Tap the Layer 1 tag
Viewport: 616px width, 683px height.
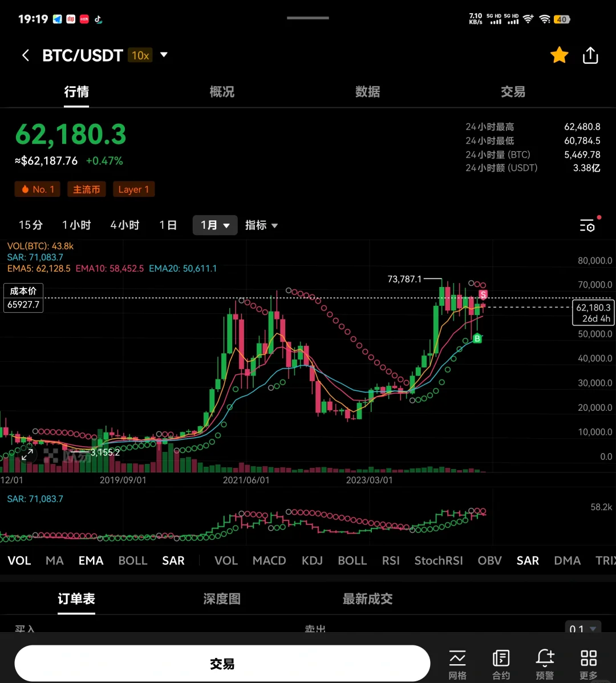point(133,189)
